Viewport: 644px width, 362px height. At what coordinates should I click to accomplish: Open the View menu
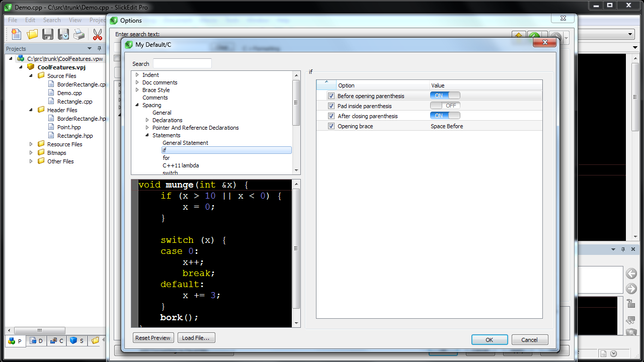[x=75, y=20]
